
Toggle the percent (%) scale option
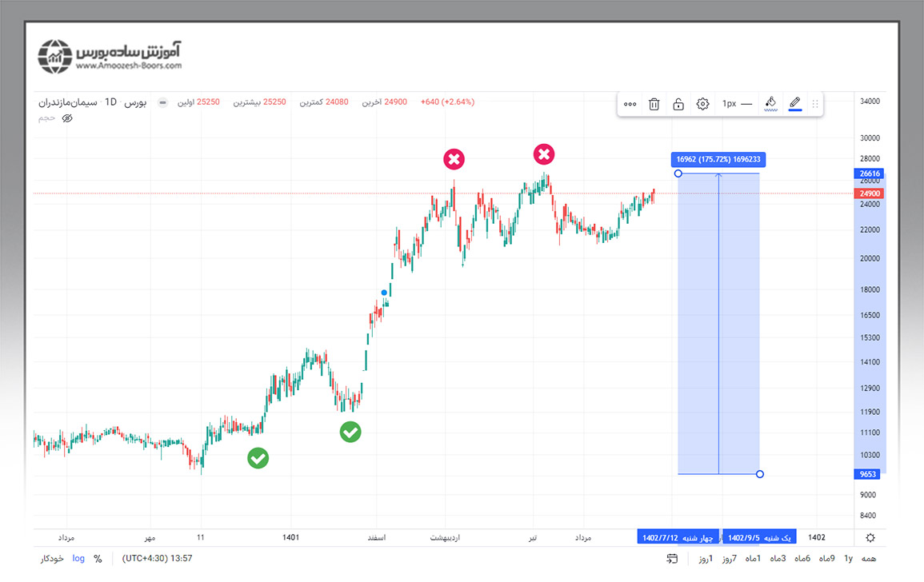click(x=98, y=559)
